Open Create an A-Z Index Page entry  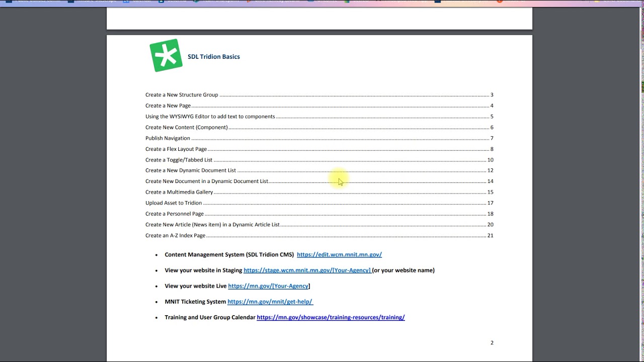319,235
